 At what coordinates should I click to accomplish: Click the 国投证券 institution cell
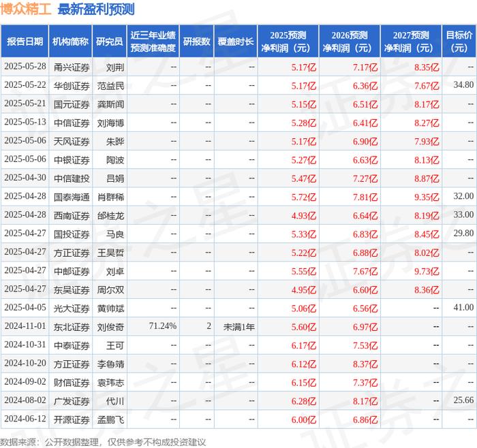click(x=72, y=234)
